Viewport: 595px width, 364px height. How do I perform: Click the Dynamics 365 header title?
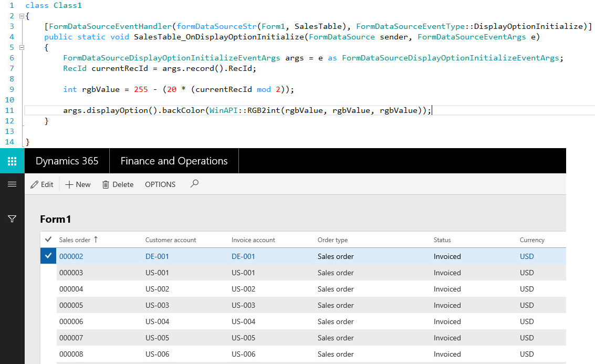click(67, 161)
